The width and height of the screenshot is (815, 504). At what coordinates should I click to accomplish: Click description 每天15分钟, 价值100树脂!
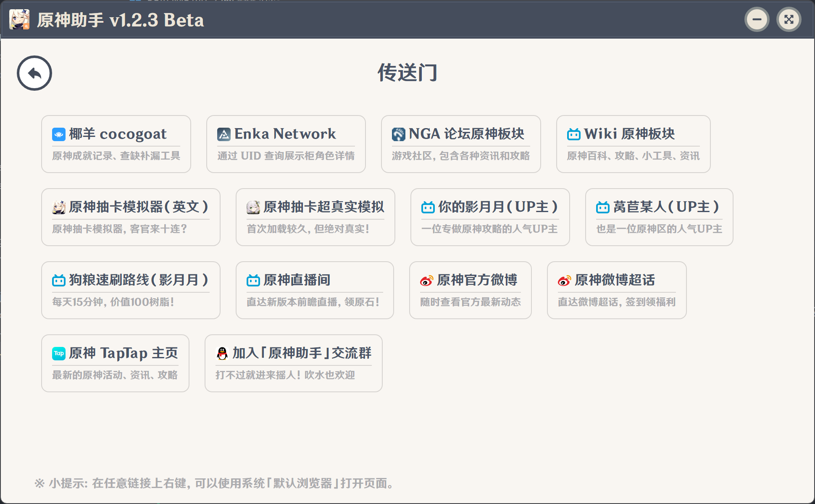113,302
